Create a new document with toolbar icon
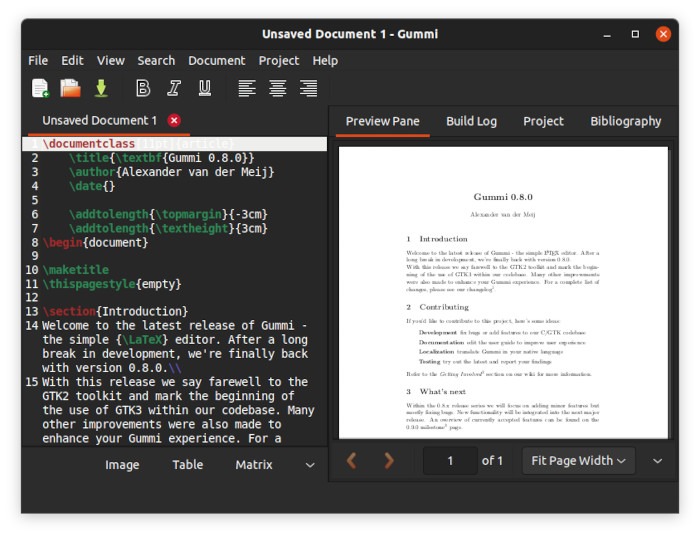This screenshot has width=700, height=537. [x=40, y=88]
